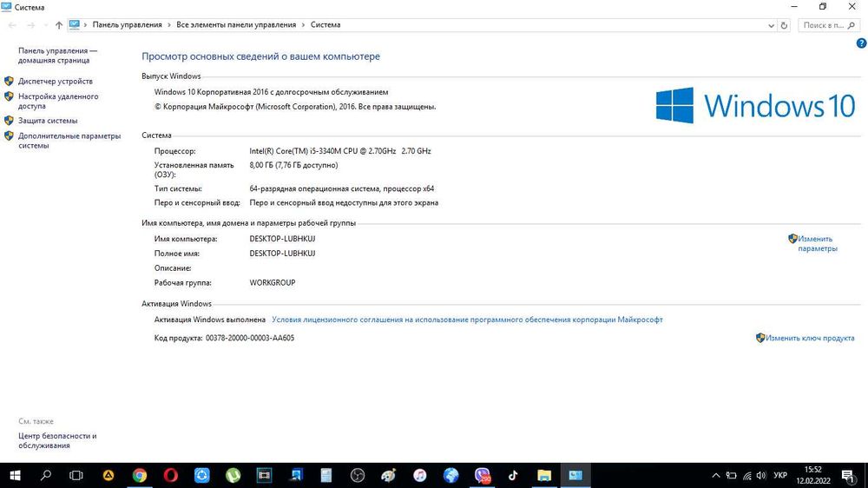The width and height of the screenshot is (868, 488).
Task: Click the '8,00 ГБ (7,76 ГБ доступно)' memory value
Action: pyautogui.click(x=293, y=165)
